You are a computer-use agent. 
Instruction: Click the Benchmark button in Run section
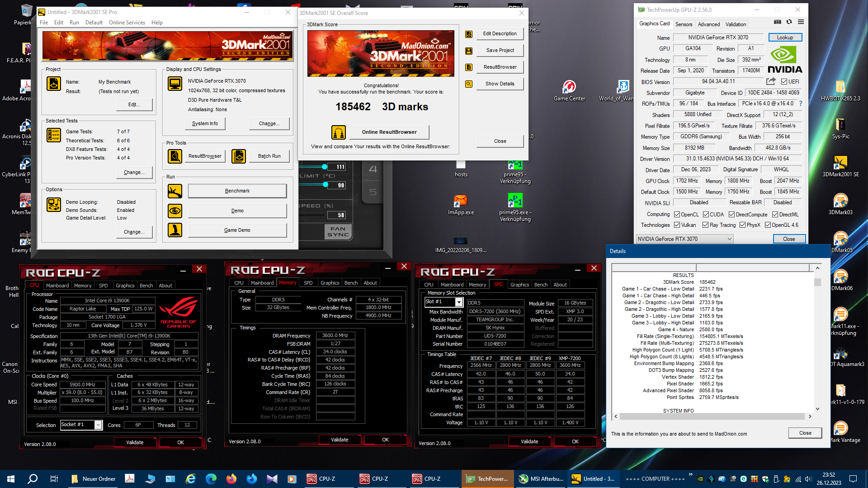tap(237, 191)
